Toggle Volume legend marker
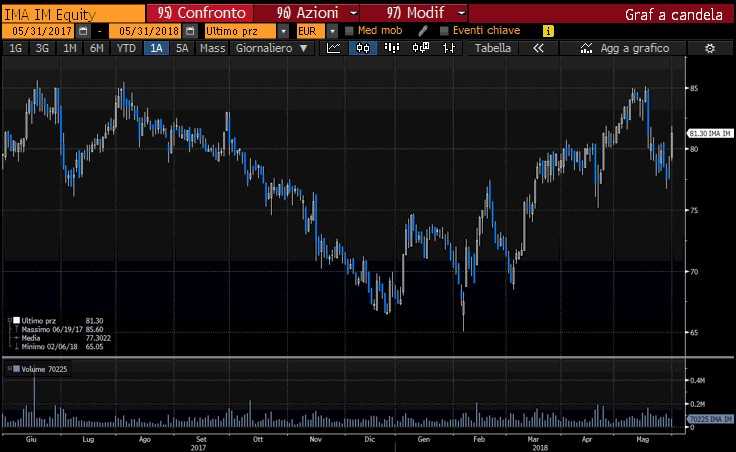736x452 pixels. click(x=16, y=369)
